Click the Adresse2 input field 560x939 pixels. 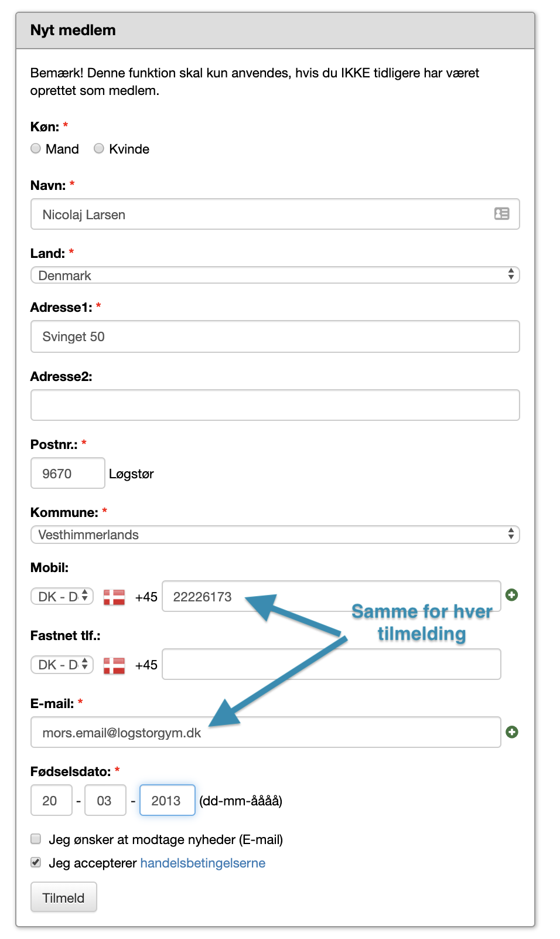coord(275,405)
